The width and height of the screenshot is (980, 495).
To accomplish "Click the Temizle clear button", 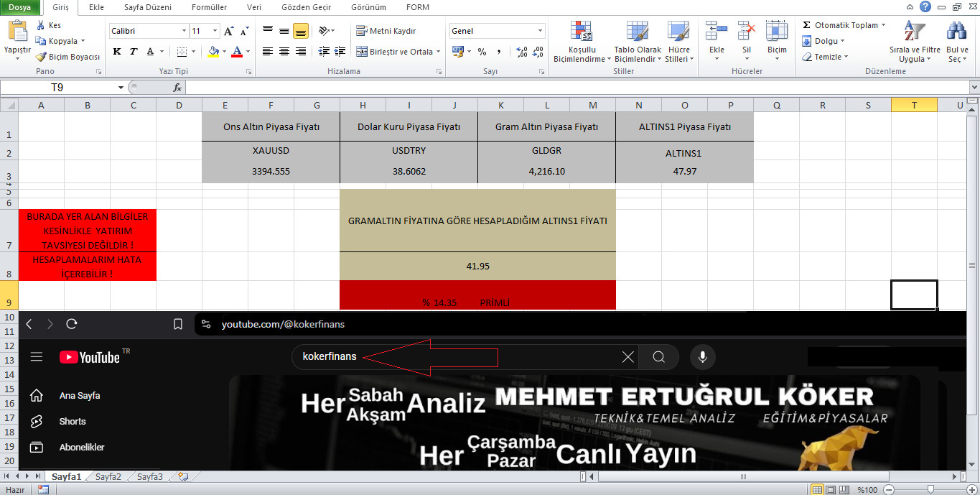I will (x=825, y=57).
